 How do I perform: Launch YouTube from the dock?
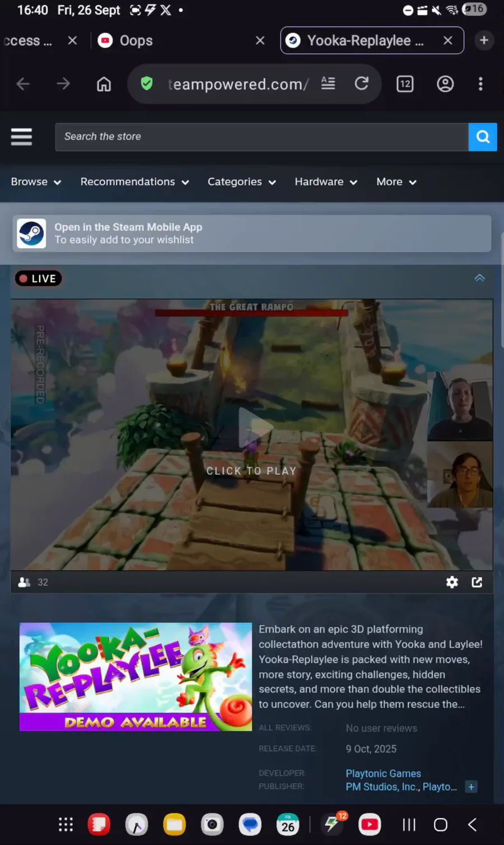370,825
